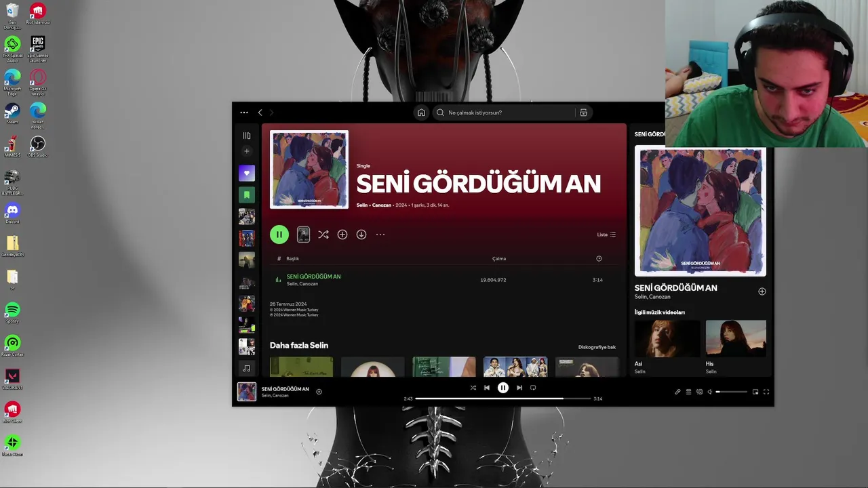Toggle shuffle in the player bar
The width and height of the screenshot is (868, 488).
[473, 388]
